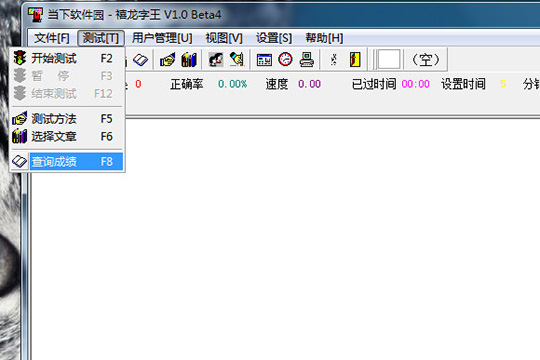Click the empty white box in the toolbar
The width and height of the screenshot is (540, 360).
click(x=389, y=60)
